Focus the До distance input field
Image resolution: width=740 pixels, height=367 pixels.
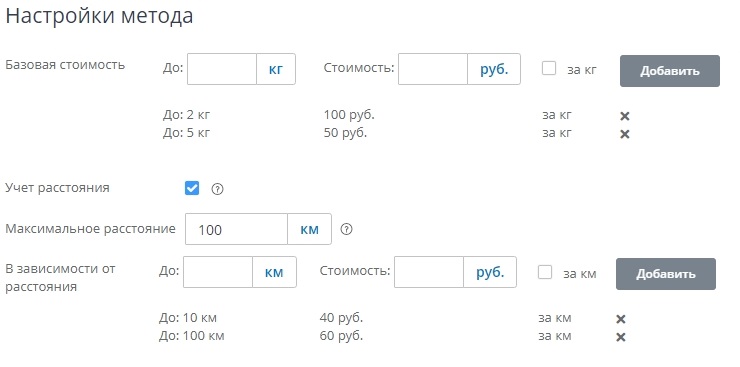(218, 272)
